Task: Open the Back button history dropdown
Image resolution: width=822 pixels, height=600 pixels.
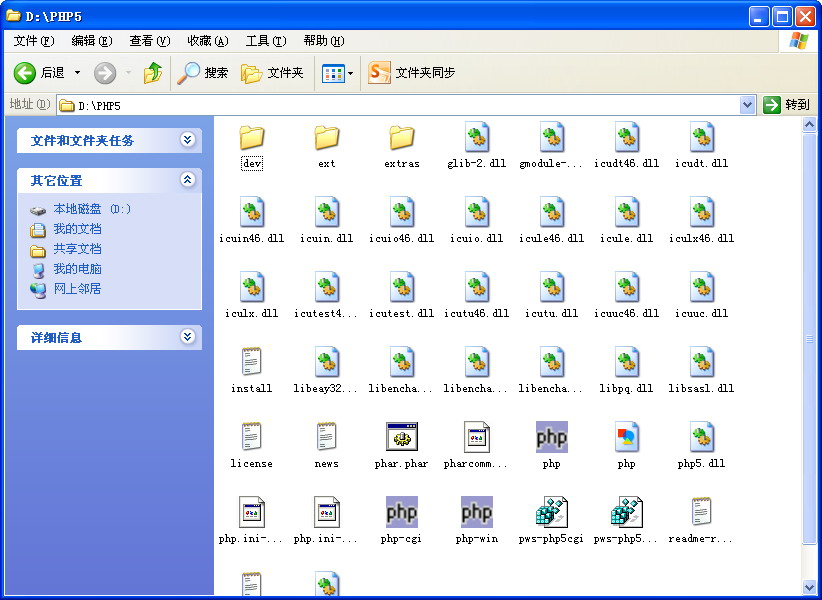Action: click(x=77, y=73)
